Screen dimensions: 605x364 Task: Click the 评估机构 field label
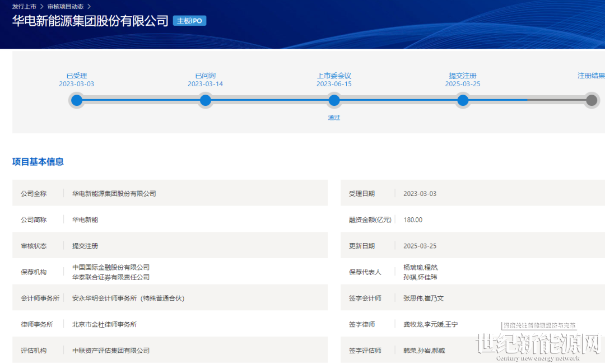click(34, 351)
